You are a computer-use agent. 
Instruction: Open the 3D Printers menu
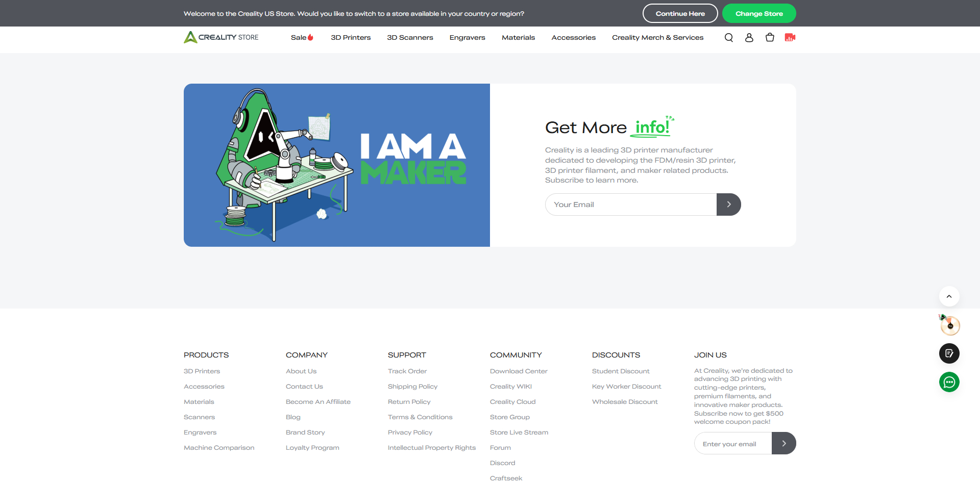tap(351, 37)
